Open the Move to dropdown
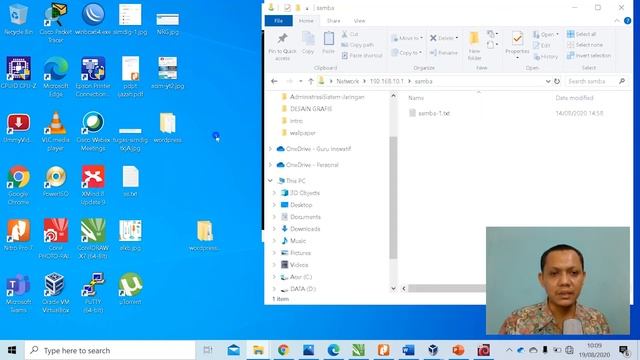This screenshot has height=360, width=640. click(407, 38)
